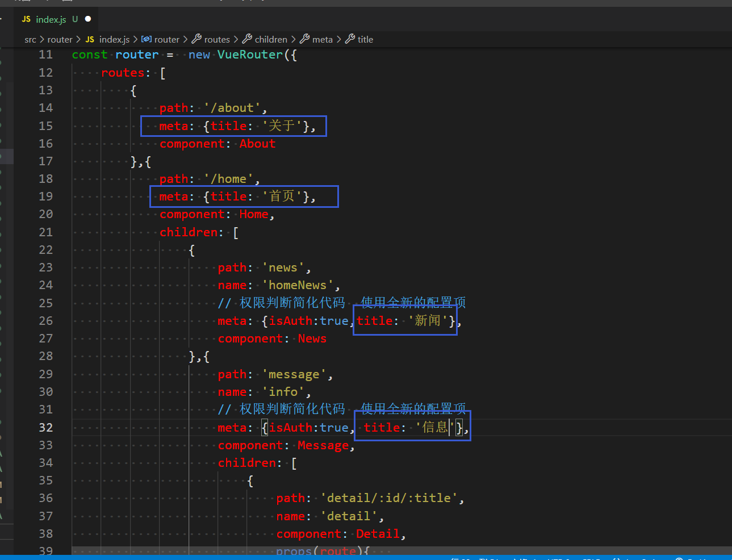Click the variable icon before the router symbol breadcrumb
732x560 pixels.
(147, 39)
